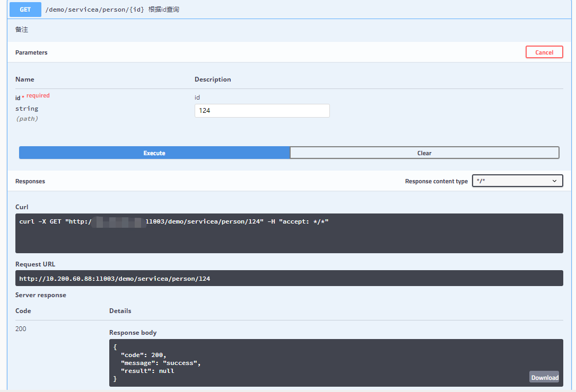Click the Parameters section heading
The image size is (576, 392).
click(x=31, y=52)
